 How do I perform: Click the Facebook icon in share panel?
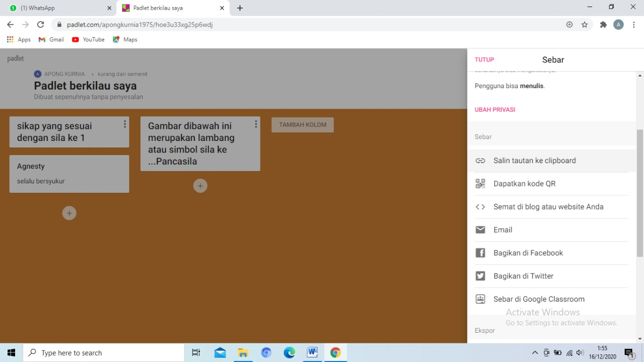tap(480, 253)
